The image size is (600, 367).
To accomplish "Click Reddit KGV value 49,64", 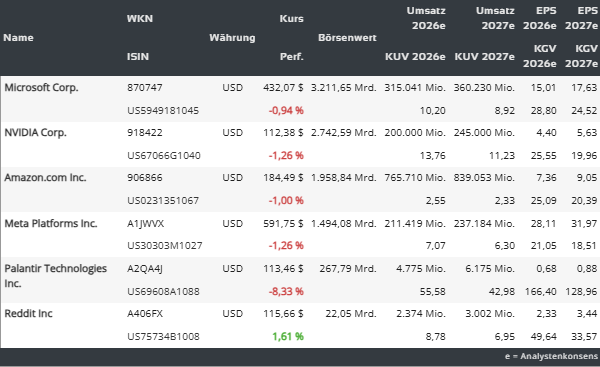I will (543, 336).
